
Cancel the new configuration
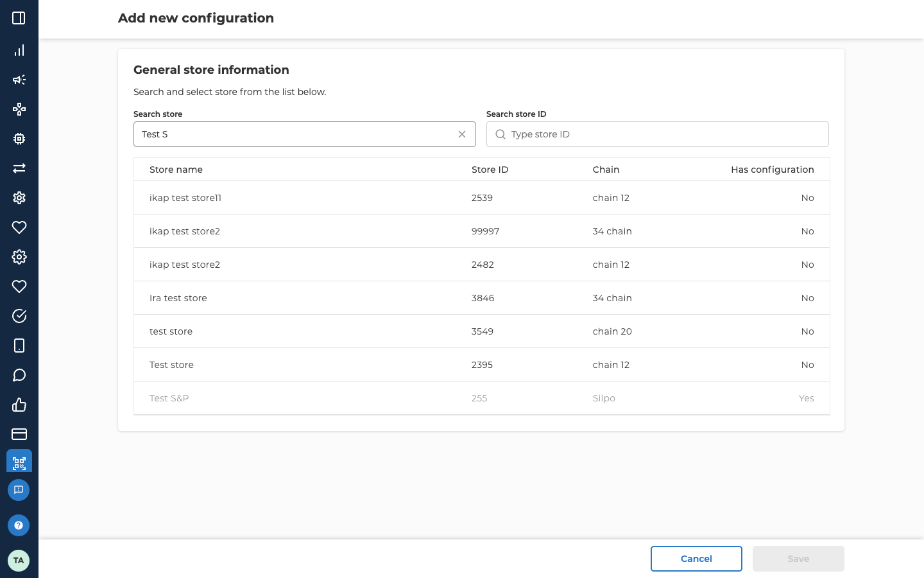pos(696,559)
